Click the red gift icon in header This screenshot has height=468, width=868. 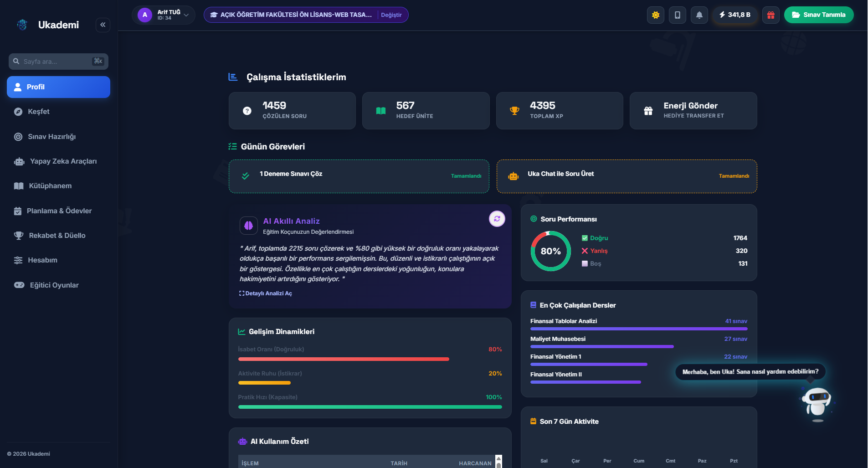[x=770, y=15]
